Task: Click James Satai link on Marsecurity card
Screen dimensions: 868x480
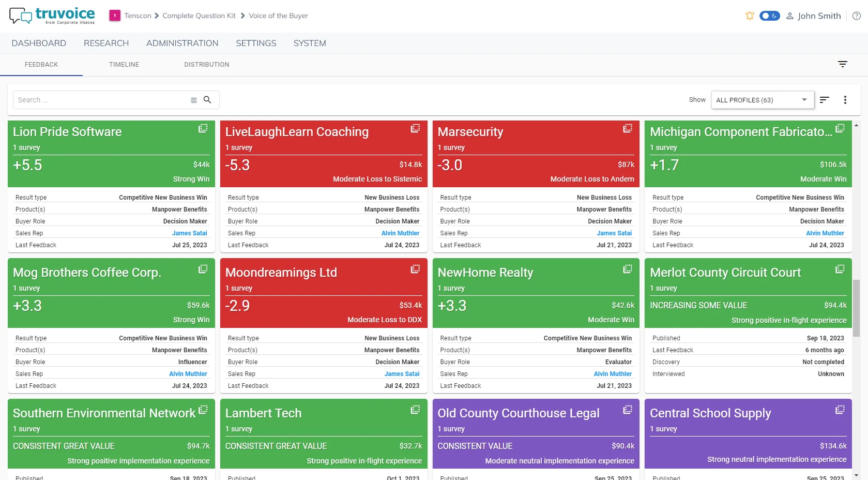Action: tap(614, 233)
